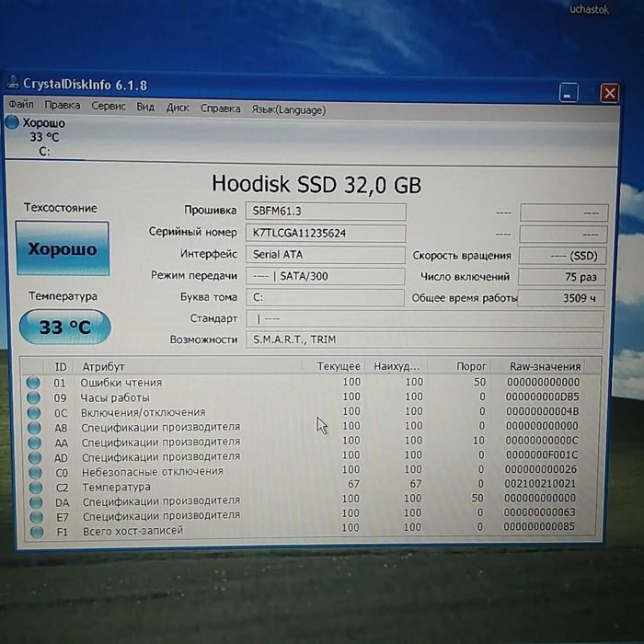
Task: Click the 33 °C temperature button
Action: point(65,327)
